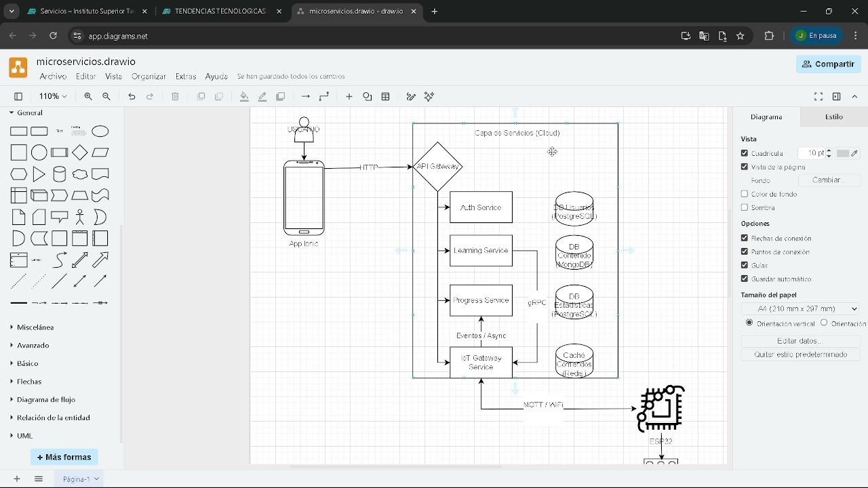The height and width of the screenshot is (488, 868).
Task: Uncheck the Cuadrícula checkbox
Action: 745,153
